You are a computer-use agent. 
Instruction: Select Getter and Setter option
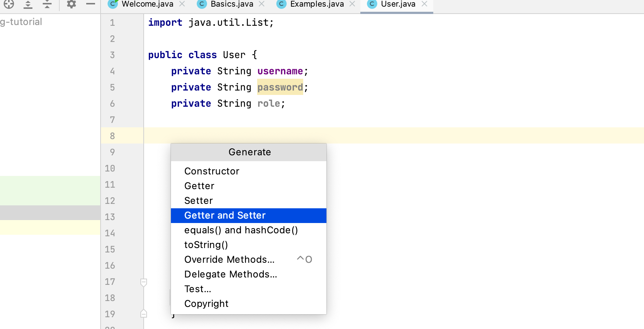249,215
